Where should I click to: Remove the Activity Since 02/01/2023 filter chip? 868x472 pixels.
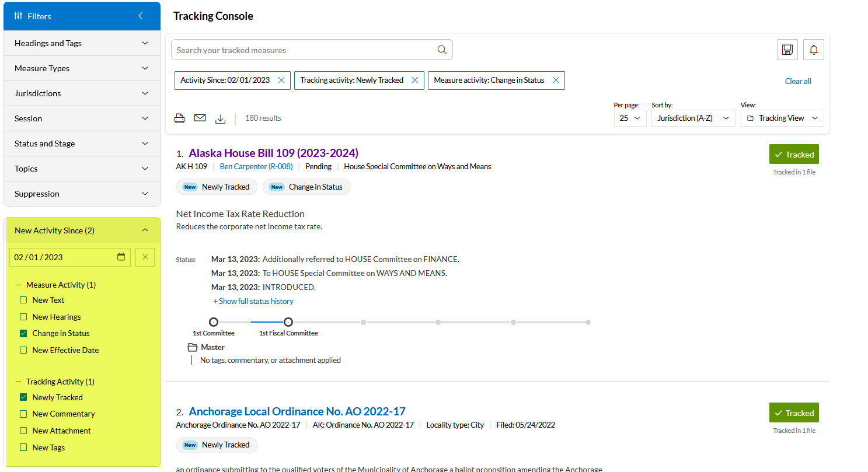(x=281, y=81)
